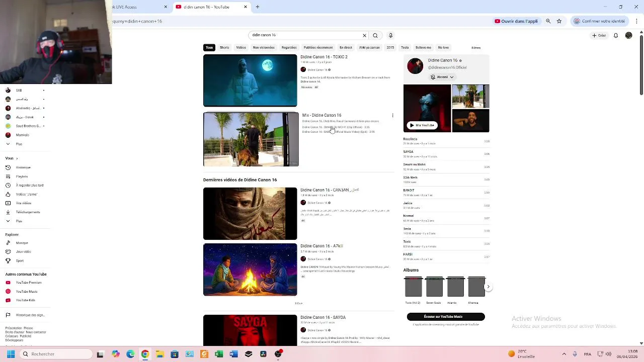Open a new Chrome tab
This screenshot has width=644, height=362.
click(x=258, y=7)
